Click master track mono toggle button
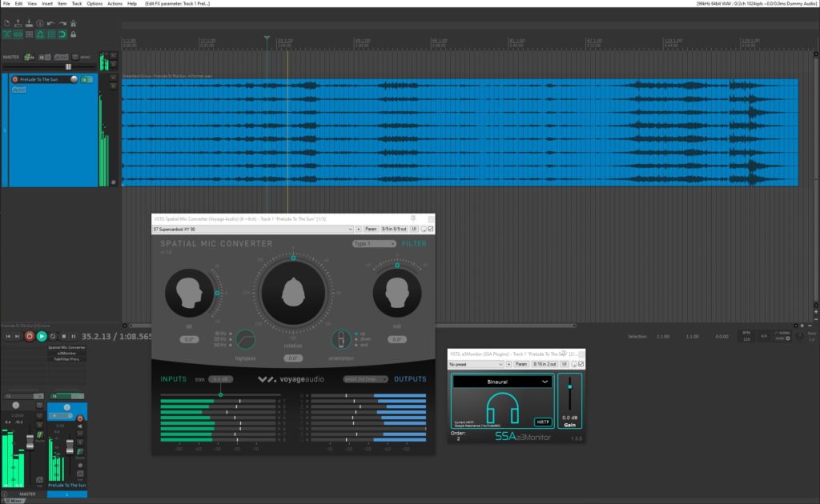This screenshot has width=820, height=504. tap(75, 57)
